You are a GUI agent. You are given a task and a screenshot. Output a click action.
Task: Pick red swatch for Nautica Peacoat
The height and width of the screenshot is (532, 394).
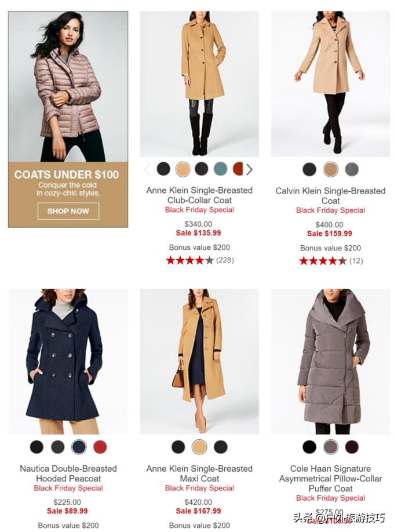[100, 447]
